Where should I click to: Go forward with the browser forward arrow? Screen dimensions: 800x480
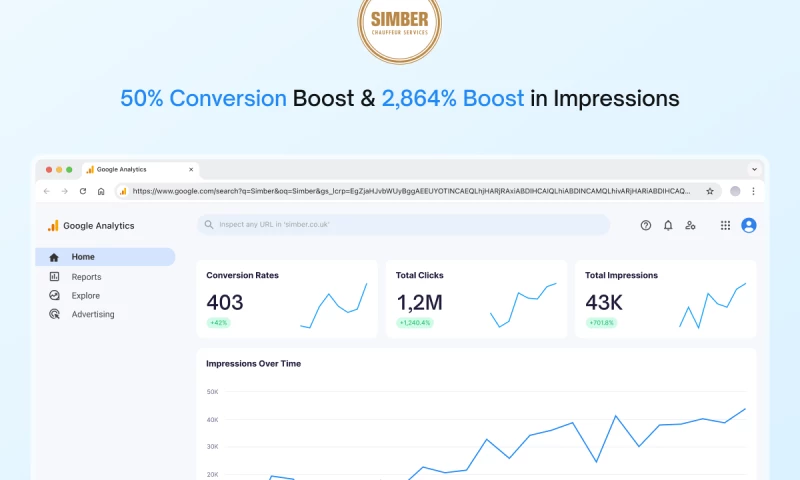pyautogui.click(x=65, y=191)
